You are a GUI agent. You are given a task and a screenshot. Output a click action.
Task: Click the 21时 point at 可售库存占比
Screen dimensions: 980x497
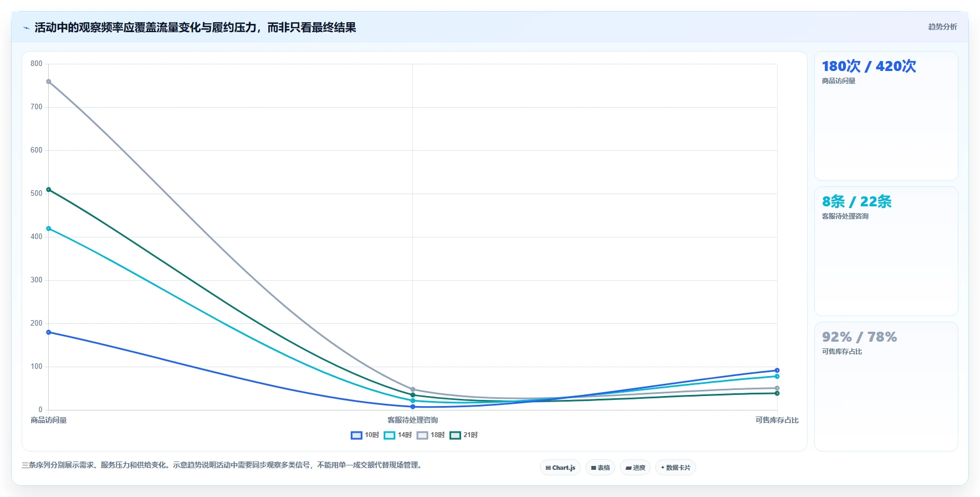tap(777, 393)
